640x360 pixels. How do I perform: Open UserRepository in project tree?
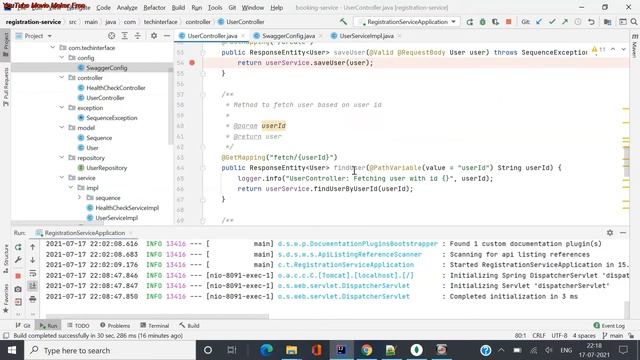click(x=106, y=168)
